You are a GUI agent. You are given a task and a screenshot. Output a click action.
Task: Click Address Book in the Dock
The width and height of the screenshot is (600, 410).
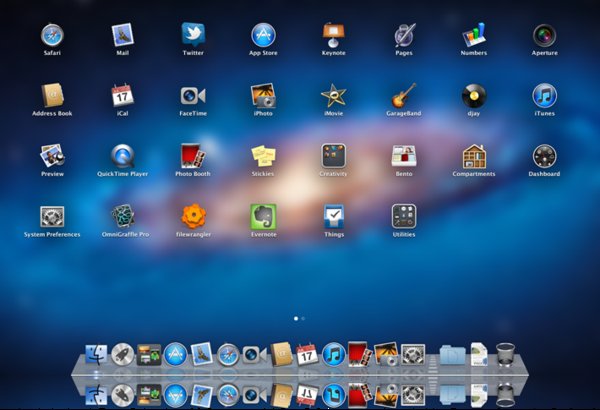point(281,354)
